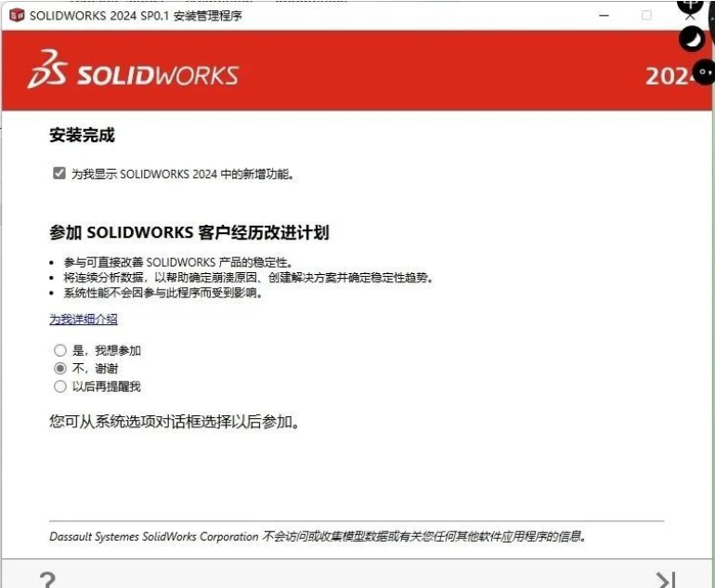Click the '安装完成' heading text
This screenshot has width=715, height=588.
pyautogui.click(x=82, y=135)
